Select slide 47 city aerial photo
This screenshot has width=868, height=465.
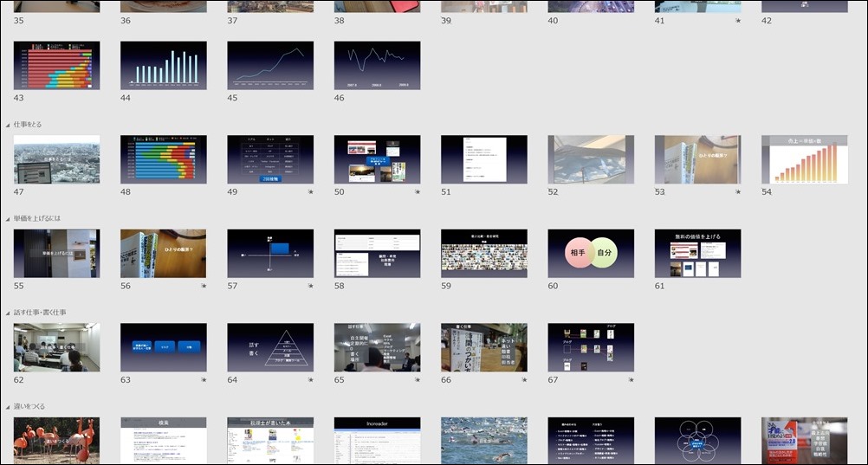click(x=57, y=159)
